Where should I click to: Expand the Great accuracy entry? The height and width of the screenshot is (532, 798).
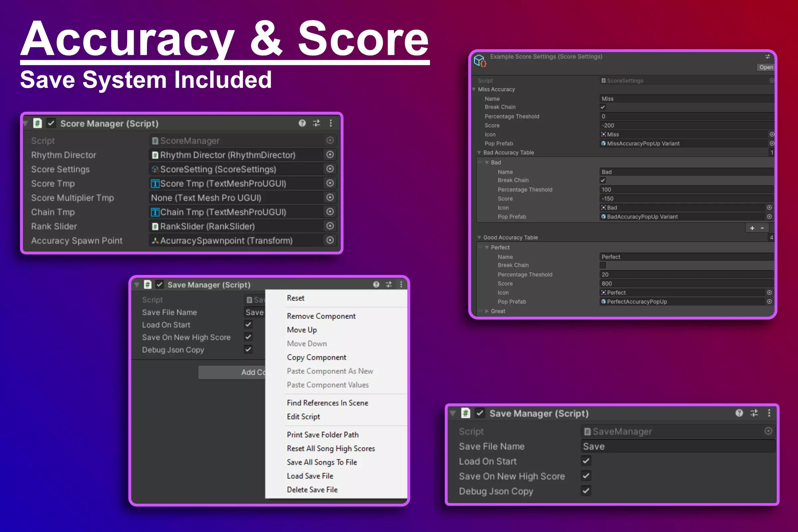pos(487,311)
